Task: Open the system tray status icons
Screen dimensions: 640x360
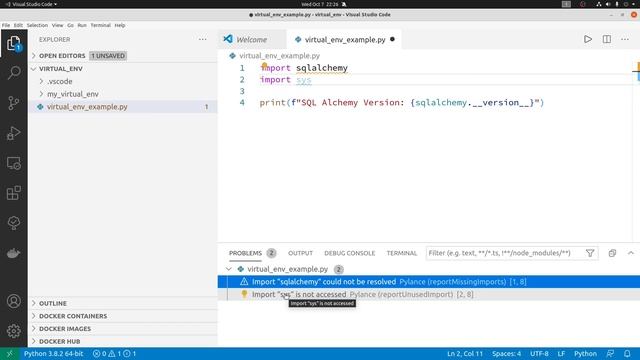Action: tap(616, 4)
